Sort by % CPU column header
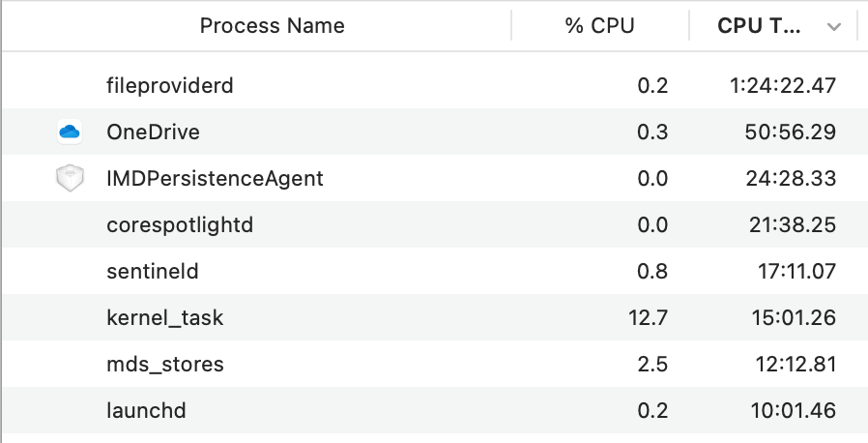 [599, 26]
